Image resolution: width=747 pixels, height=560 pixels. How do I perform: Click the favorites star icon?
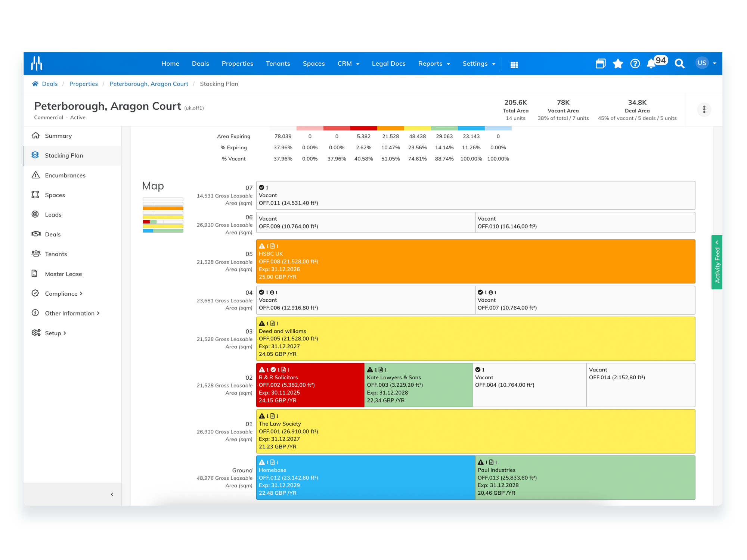coord(618,64)
